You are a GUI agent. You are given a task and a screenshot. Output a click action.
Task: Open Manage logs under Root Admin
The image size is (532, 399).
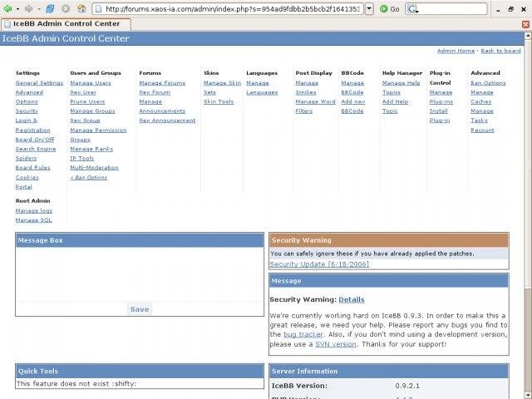33,210
